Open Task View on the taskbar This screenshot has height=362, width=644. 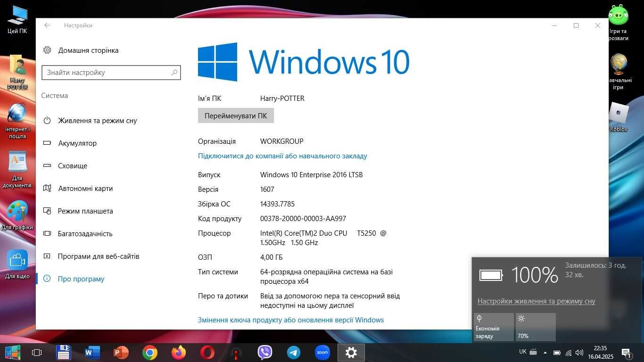(x=37, y=353)
